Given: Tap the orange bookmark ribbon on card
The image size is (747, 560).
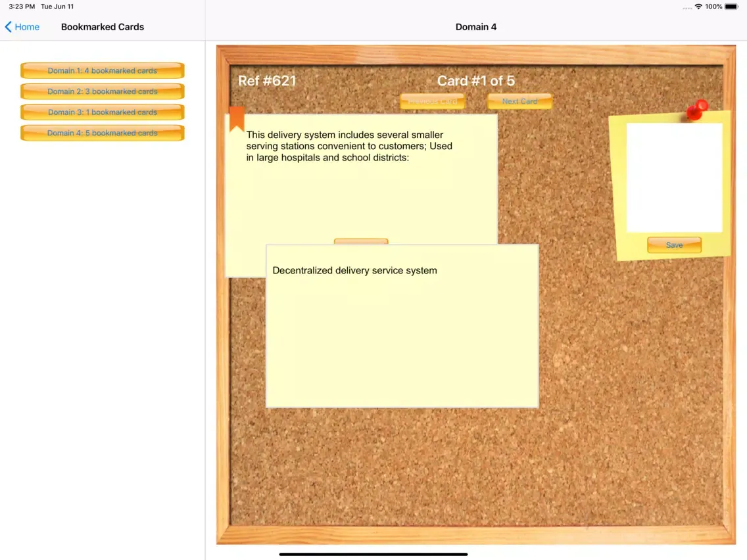Looking at the screenshot, I should pyautogui.click(x=237, y=118).
